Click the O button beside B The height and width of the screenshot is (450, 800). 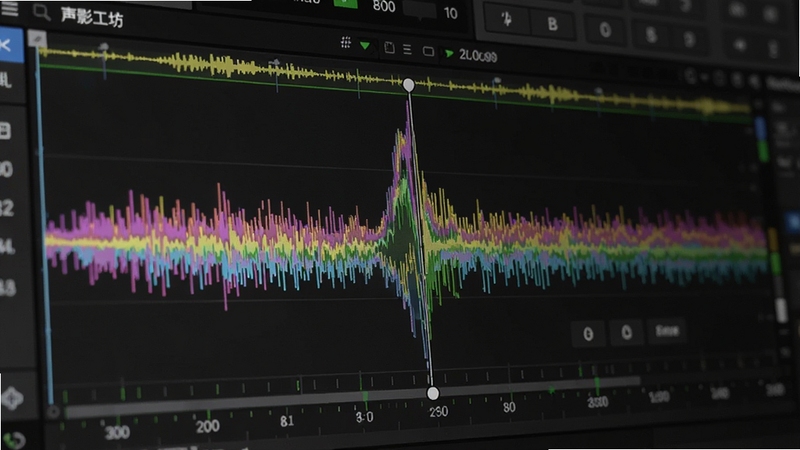(605, 30)
